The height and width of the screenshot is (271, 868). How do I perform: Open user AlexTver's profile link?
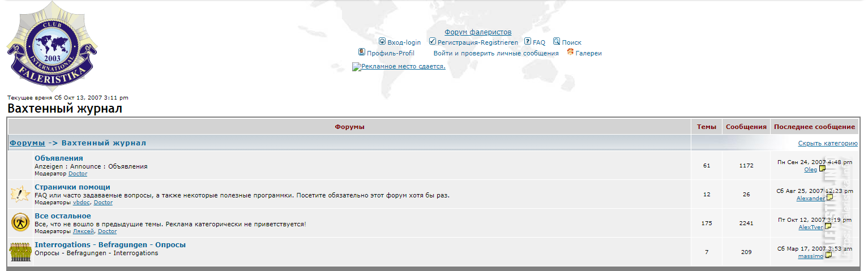point(811,227)
